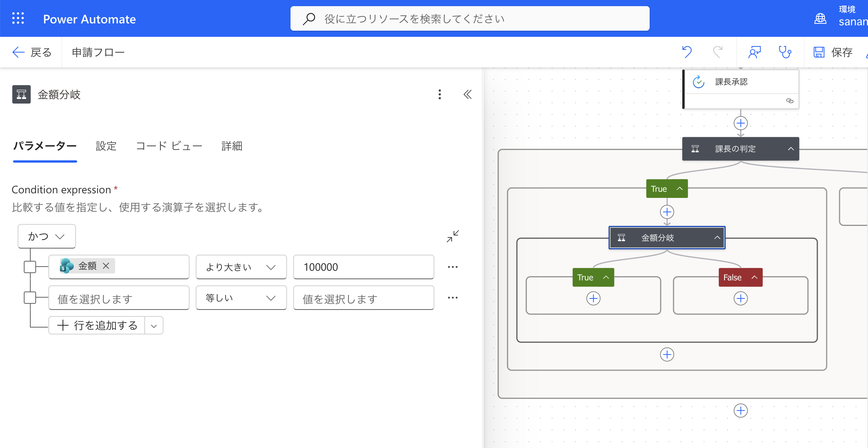The height and width of the screenshot is (448, 868).
Task: Collapse the panel with the double chevron
Action: 467,94
